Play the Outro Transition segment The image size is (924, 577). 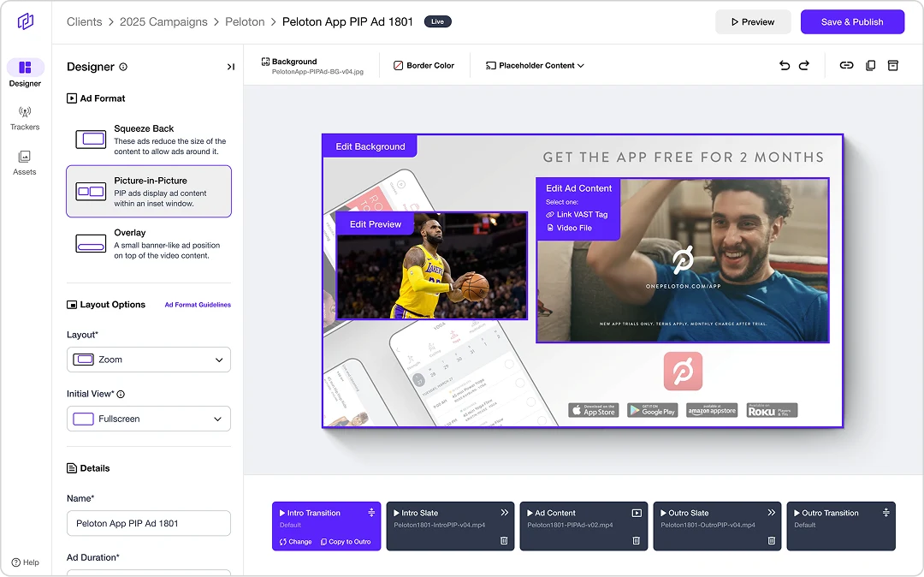797,513
